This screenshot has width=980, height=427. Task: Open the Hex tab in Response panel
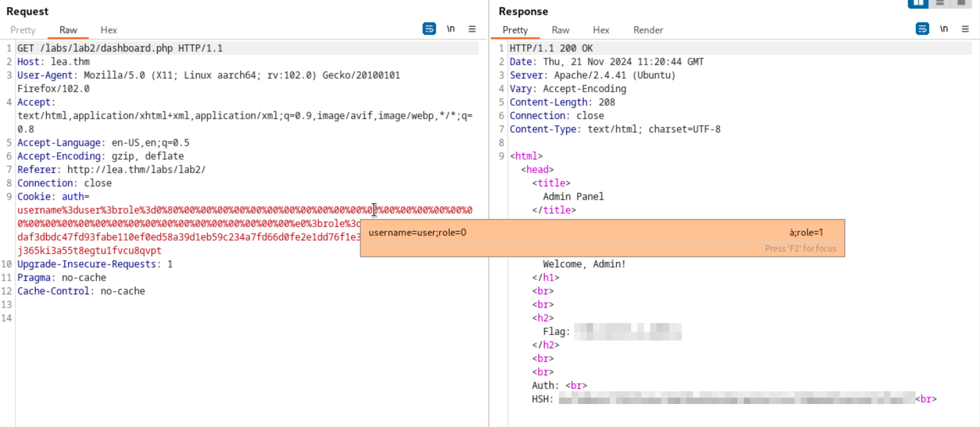pos(601,30)
